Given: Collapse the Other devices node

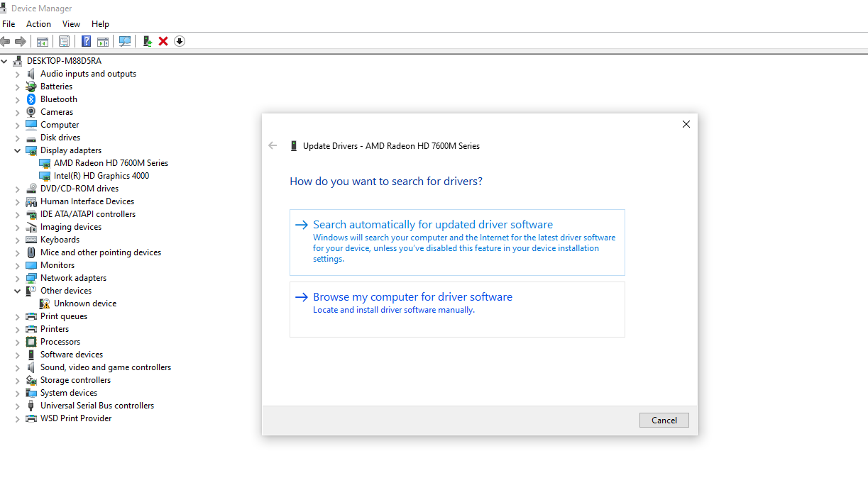Looking at the screenshot, I should tap(18, 291).
